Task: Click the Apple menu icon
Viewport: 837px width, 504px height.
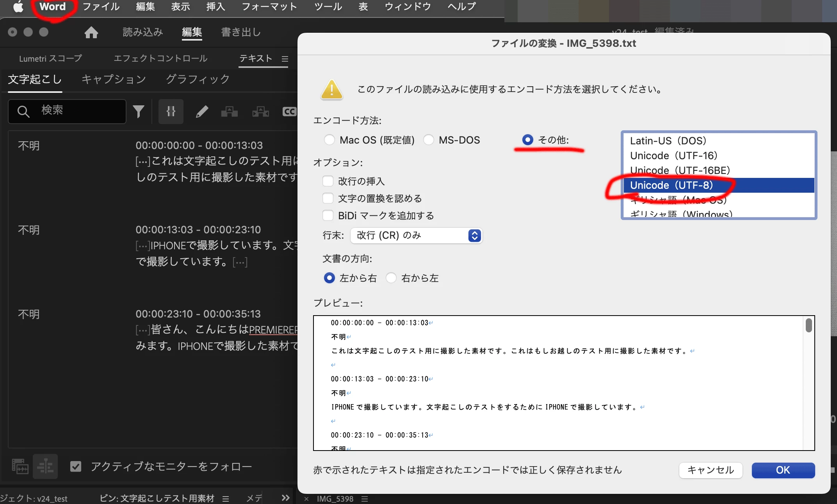Action: [x=18, y=7]
